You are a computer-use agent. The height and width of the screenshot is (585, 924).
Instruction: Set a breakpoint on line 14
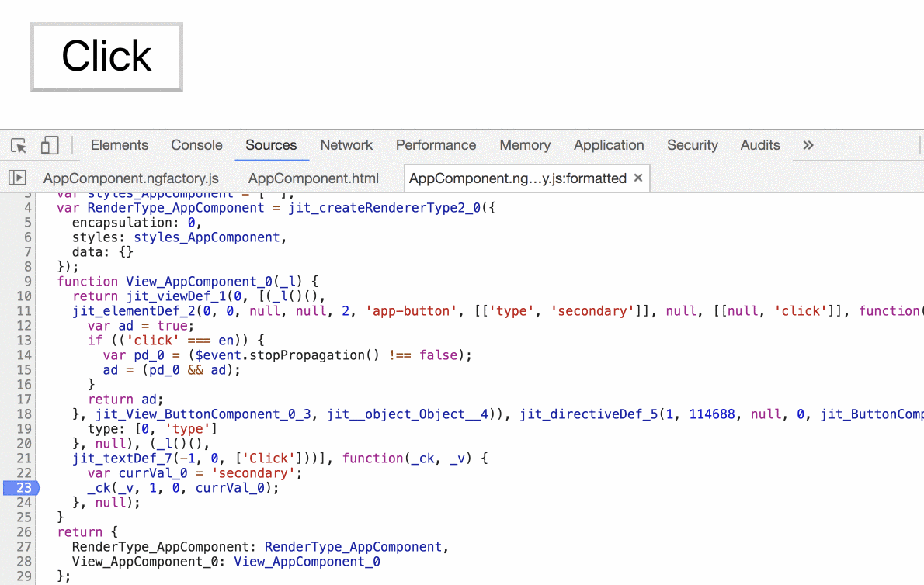[x=23, y=355]
